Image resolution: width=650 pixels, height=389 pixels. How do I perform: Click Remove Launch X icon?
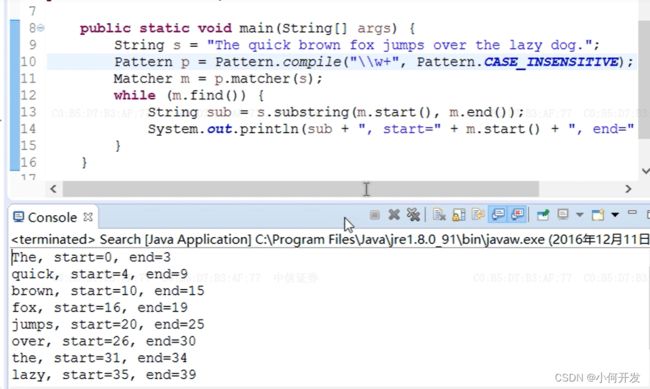click(394, 215)
